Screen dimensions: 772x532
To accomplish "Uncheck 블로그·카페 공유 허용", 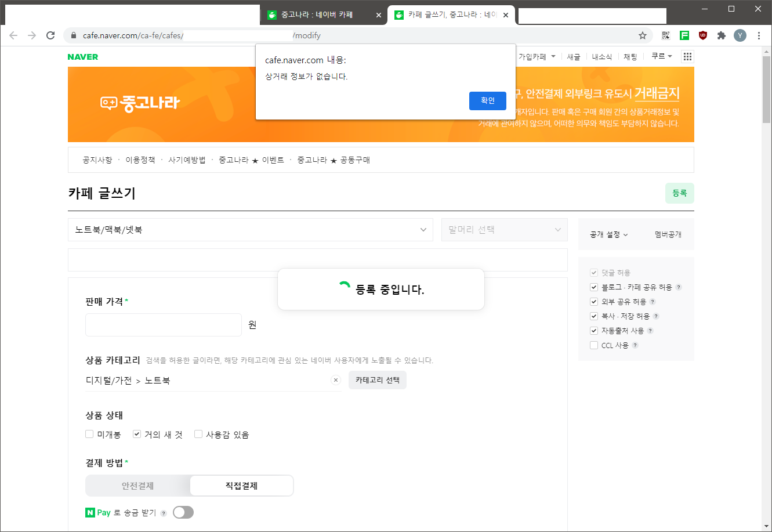I will (593, 287).
